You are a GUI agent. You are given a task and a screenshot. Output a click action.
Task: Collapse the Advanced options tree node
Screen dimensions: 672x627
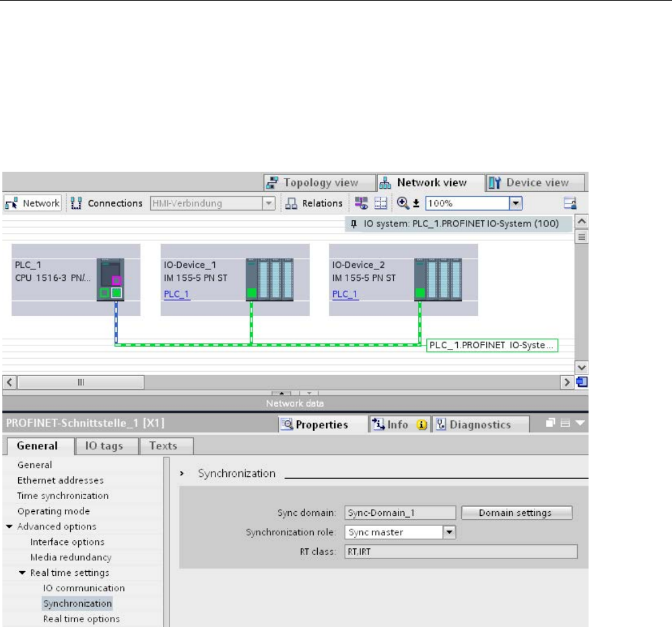pyautogui.click(x=9, y=527)
